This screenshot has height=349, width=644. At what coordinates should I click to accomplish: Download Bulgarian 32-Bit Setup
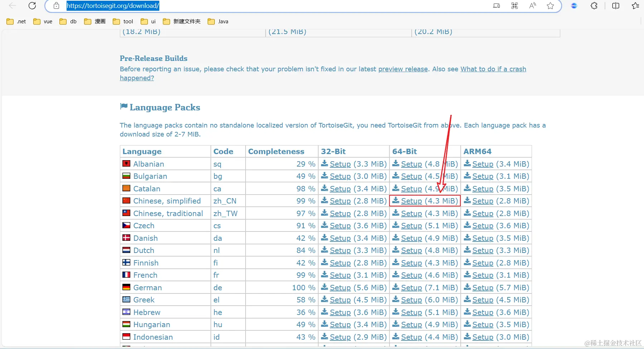(x=340, y=176)
